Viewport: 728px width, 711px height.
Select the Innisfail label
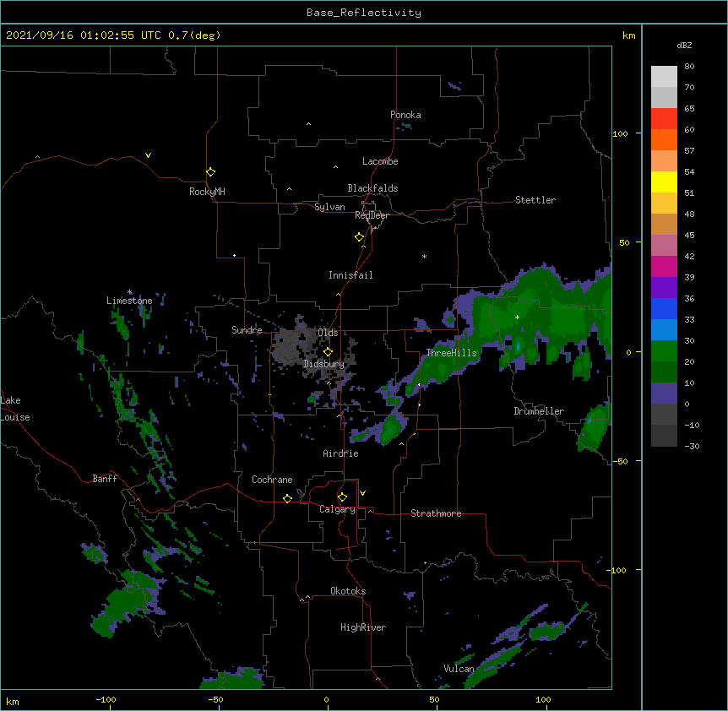click(350, 275)
